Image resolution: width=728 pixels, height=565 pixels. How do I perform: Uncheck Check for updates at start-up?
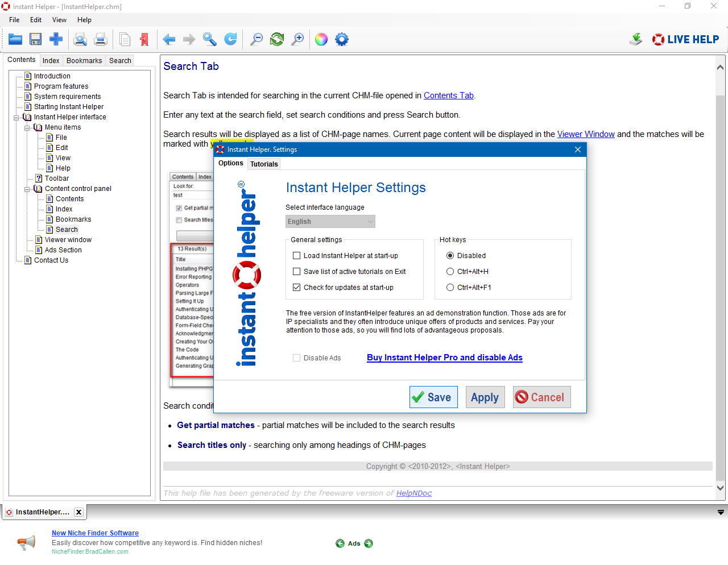coord(296,288)
